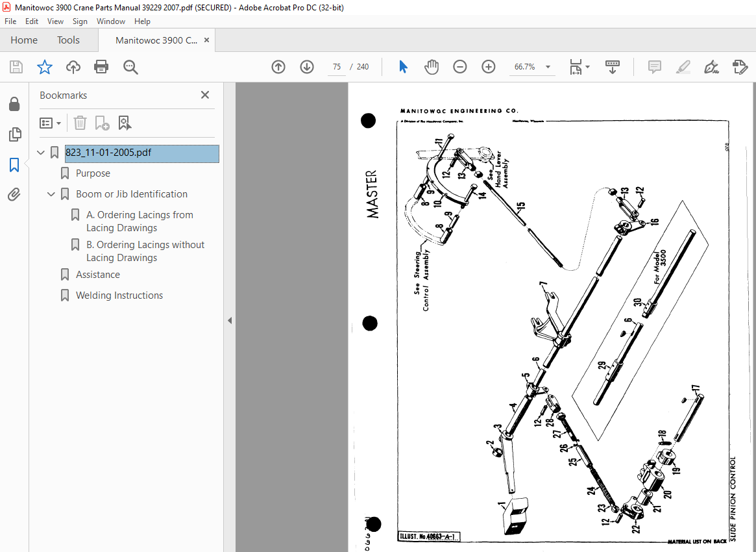Screen dimensions: 756x552
Task: Activate the Hand pan tool
Action: tap(432, 67)
